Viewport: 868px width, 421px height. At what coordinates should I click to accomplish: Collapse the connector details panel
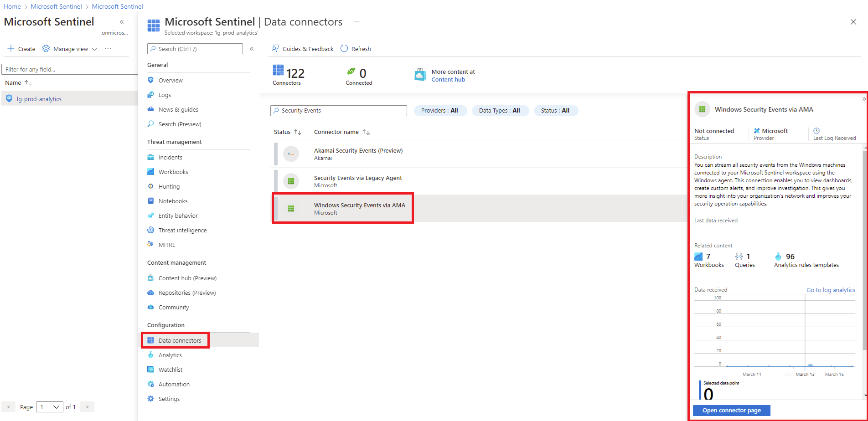click(864, 99)
